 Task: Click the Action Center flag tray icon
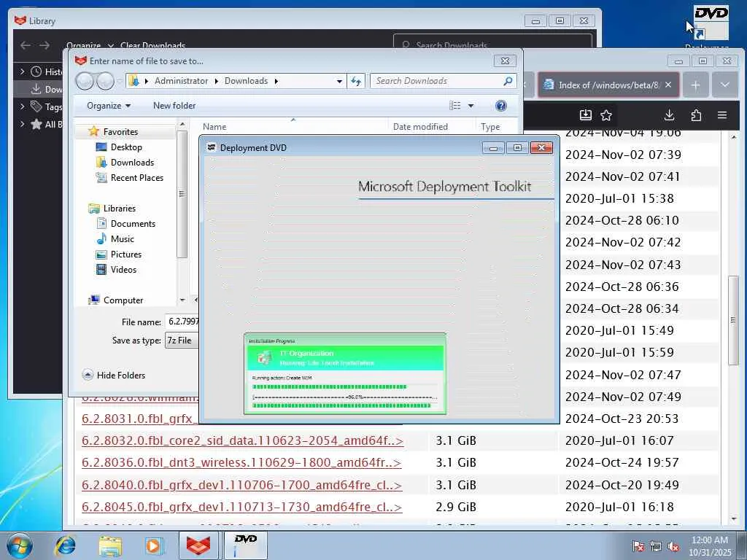point(638,547)
